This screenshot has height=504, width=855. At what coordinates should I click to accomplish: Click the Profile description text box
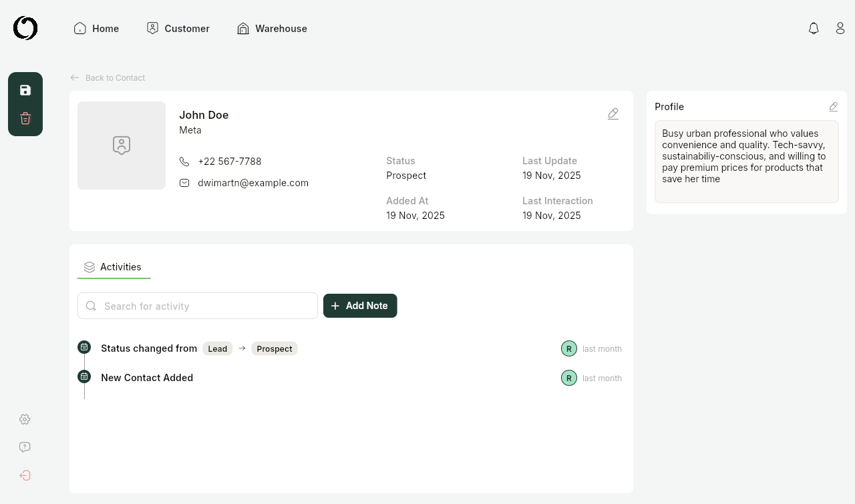[746, 161]
